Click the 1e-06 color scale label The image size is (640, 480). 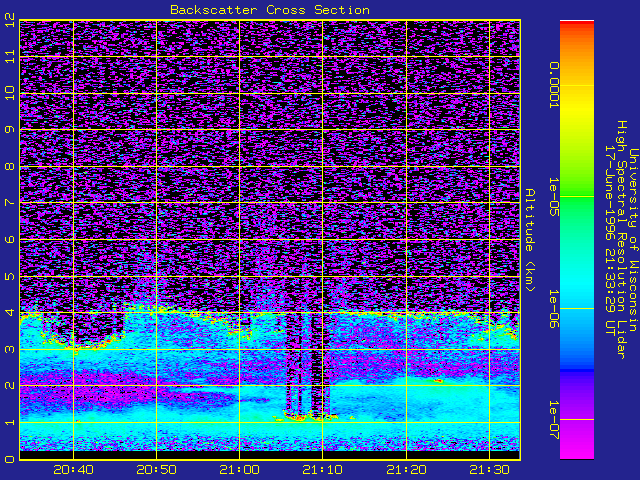pos(553,309)
